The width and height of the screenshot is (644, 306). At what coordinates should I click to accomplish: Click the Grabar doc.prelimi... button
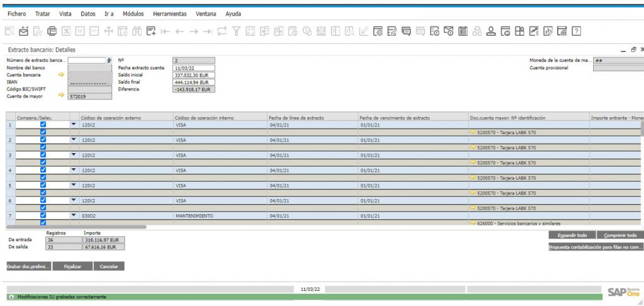[29, 266]
